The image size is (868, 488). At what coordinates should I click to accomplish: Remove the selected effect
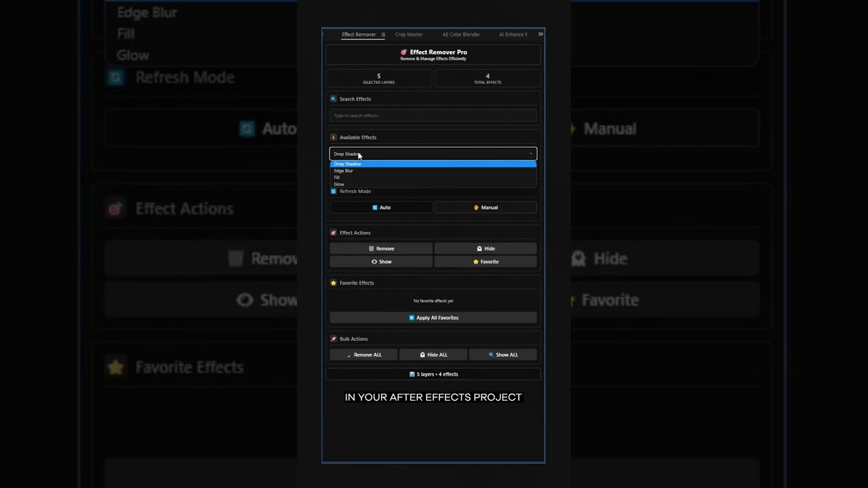(381, 249)
